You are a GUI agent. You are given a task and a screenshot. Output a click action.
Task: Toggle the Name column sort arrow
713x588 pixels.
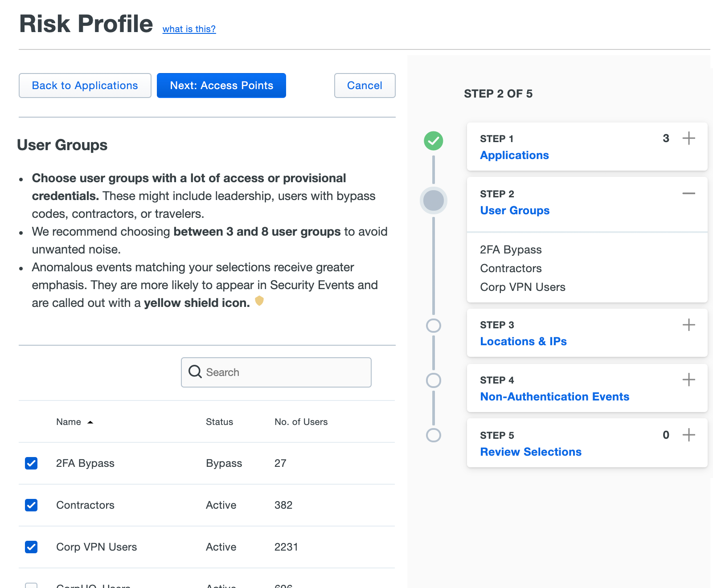tap(90, 421)
